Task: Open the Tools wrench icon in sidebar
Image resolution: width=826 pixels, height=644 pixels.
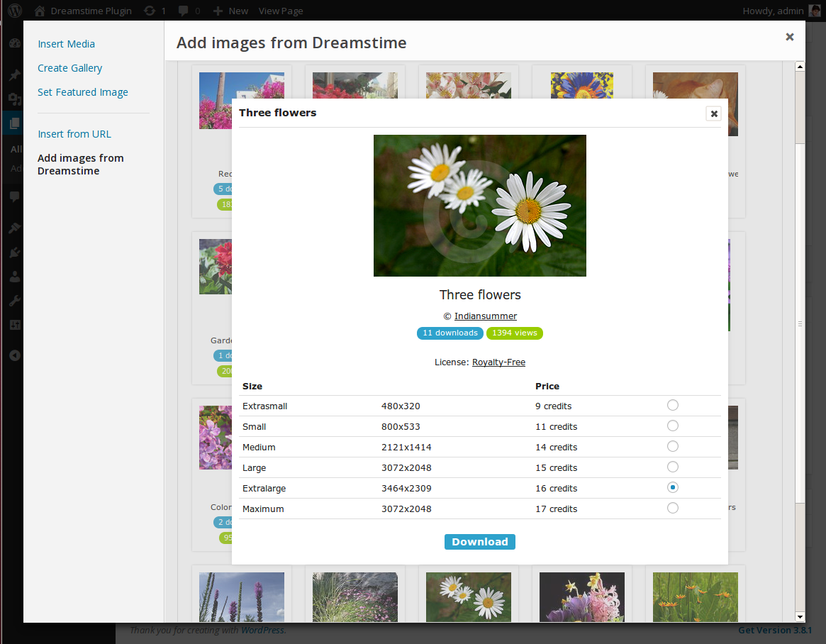Action: [14, 301]
